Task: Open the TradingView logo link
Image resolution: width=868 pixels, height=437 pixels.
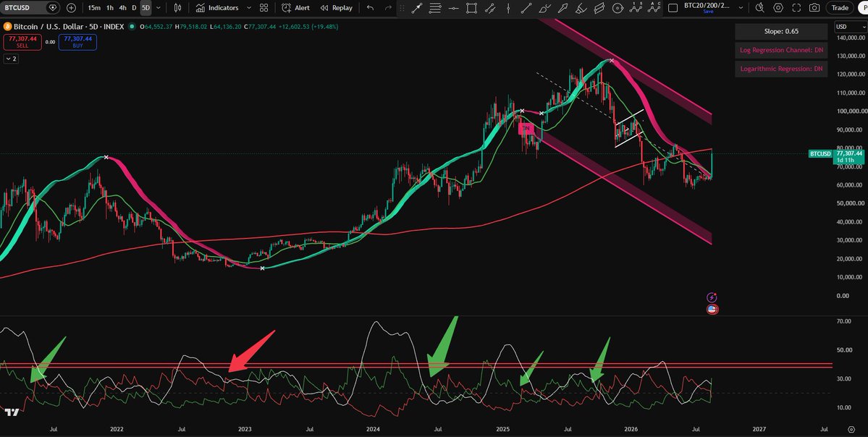Action: [x=12, y=412]
